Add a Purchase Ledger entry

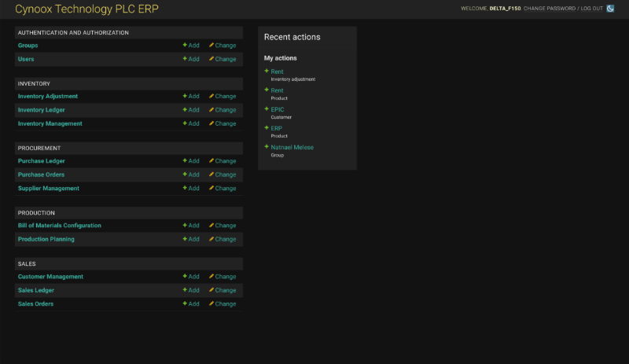(x=191, y=161)
